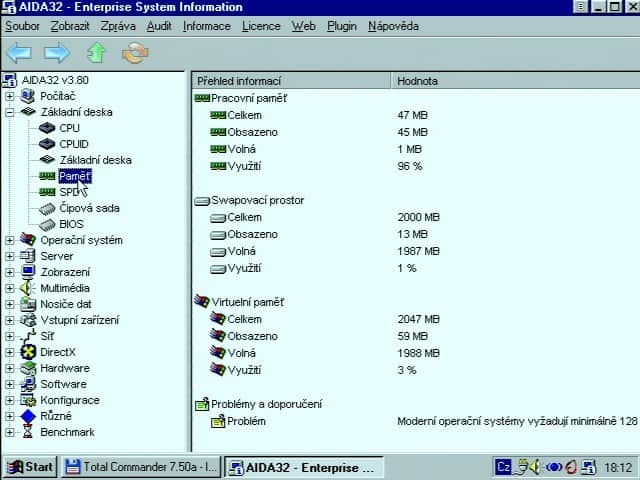Click the Hodnota column header
Image resolution: width=640 pixels, height=480 pixels.
(516, 81)
